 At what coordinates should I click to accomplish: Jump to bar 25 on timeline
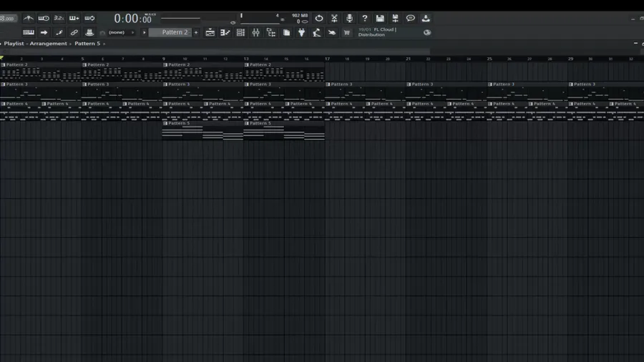pyautogui.click(x=489, y=59)
